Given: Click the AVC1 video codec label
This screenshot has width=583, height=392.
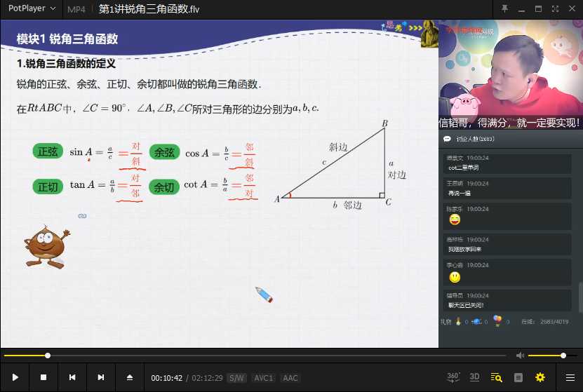Looking at the screenshot, I should pos(263,378).
